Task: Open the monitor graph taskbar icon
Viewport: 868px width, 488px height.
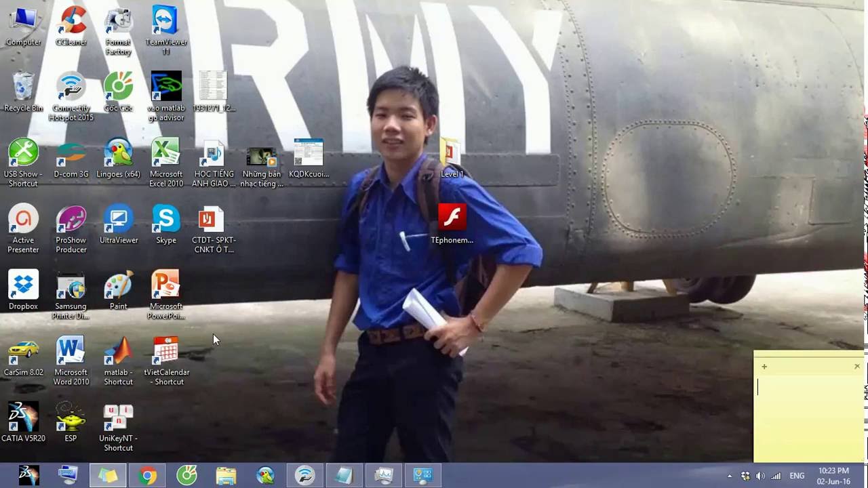Action: [383, 475]
